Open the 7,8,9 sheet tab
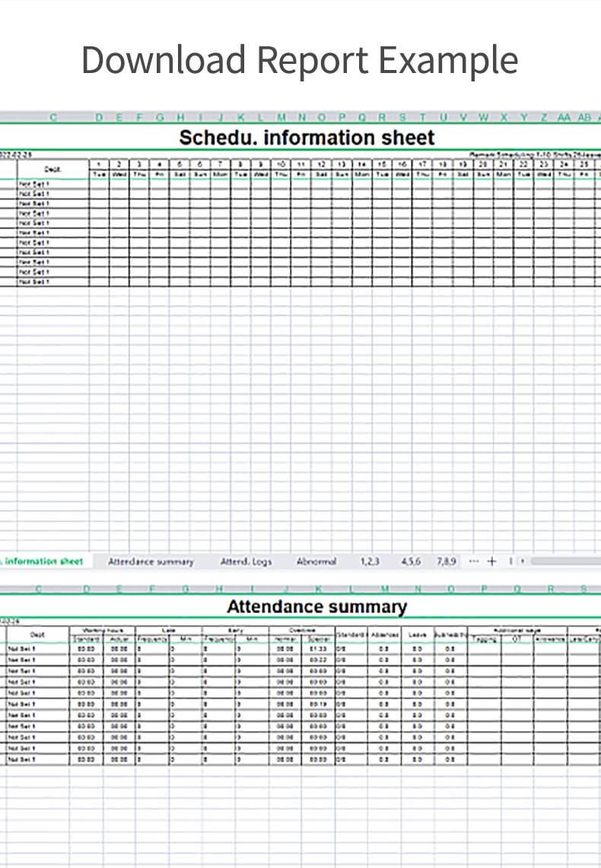This screenshot has height=868, width=601. click(446, 561)
